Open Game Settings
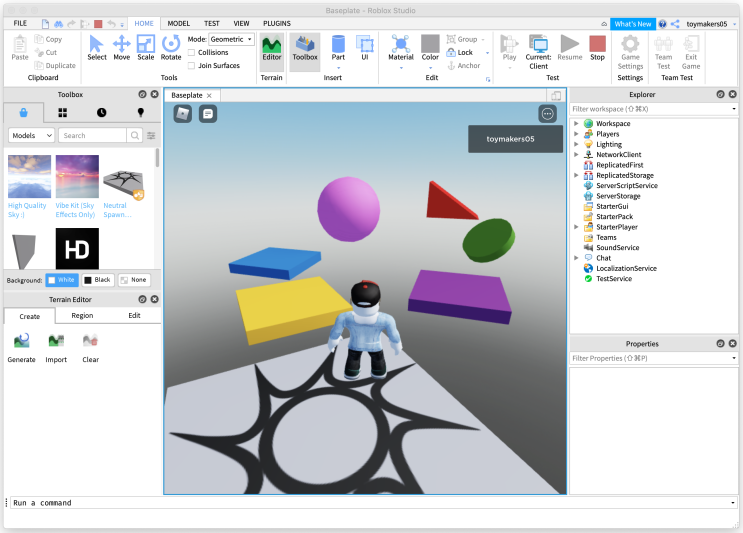 tap(630, 52)
